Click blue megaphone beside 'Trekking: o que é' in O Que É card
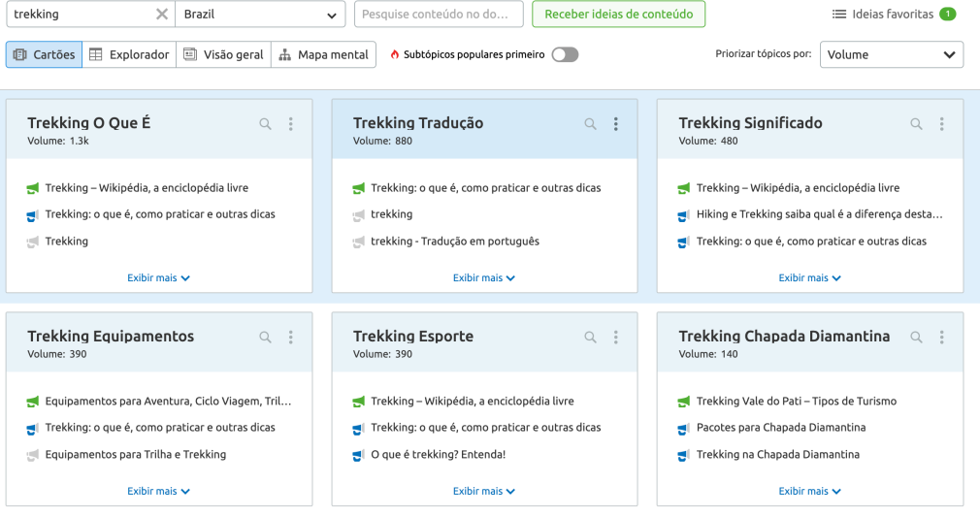The height and width of the screenshot is (517, 980). (32, 215)
